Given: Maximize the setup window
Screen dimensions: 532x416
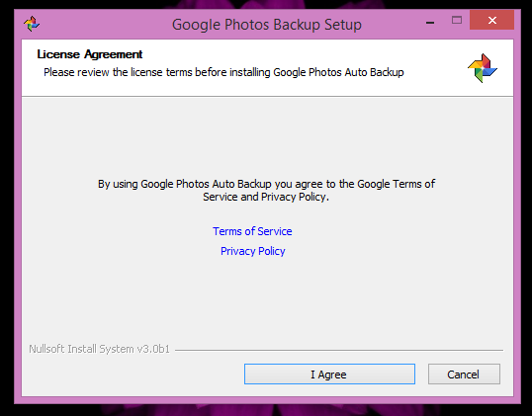Looking at the screenshot, I should (x=457, y=21).
